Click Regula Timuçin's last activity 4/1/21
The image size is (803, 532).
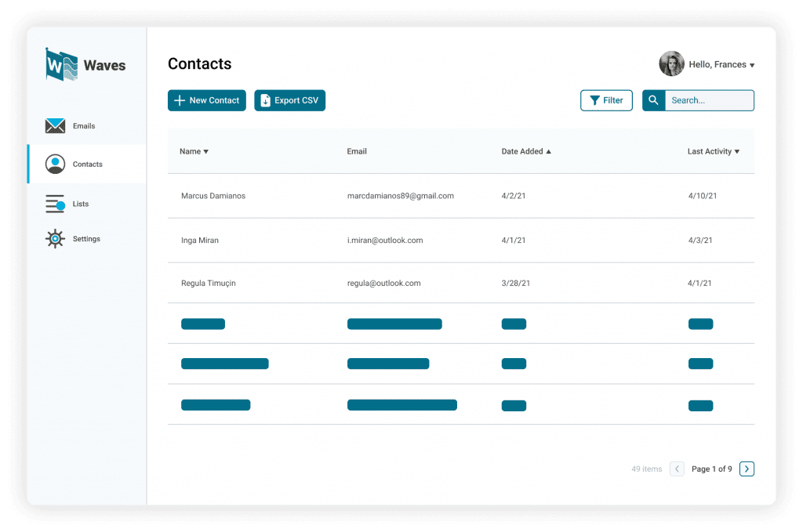699,284
